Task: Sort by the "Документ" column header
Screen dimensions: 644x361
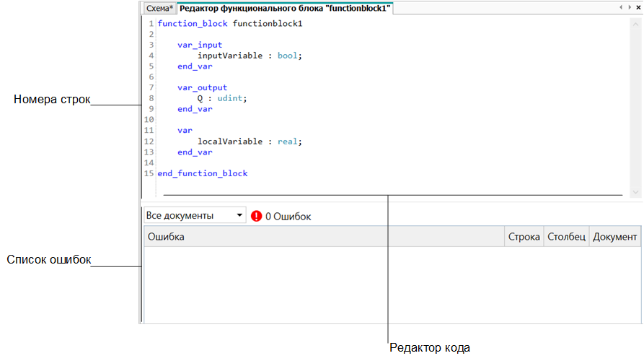Action: coord(615,237)
